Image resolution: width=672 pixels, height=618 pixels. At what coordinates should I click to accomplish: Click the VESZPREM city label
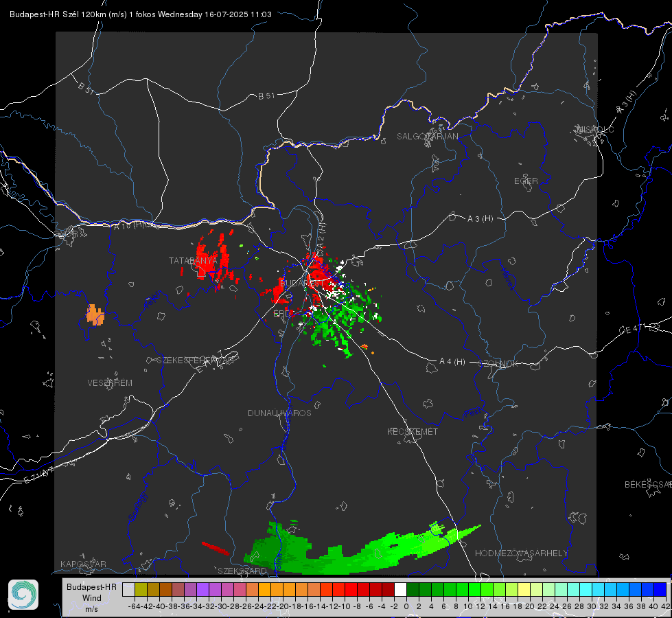110,382
